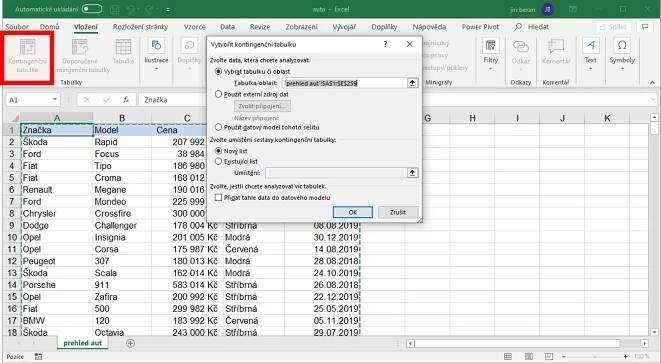Expand the Quick Access Toolbar customize arrow
The image size is (661, 363).
coord(168,9)
